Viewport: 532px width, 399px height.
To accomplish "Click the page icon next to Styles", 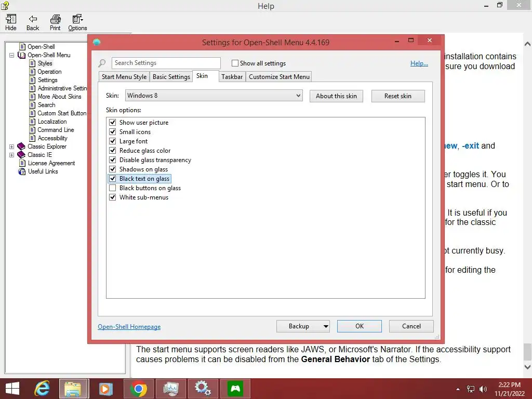I will pos(32,63).
